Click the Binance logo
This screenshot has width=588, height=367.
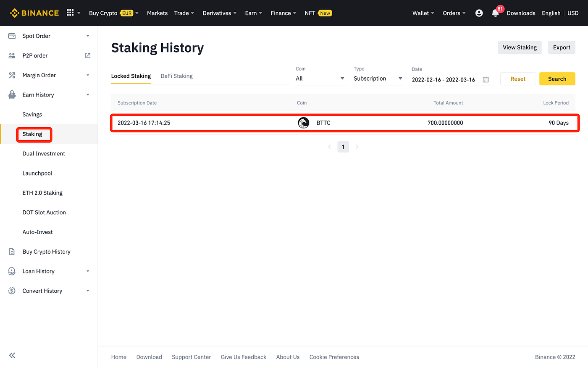(x=34, y=13)
